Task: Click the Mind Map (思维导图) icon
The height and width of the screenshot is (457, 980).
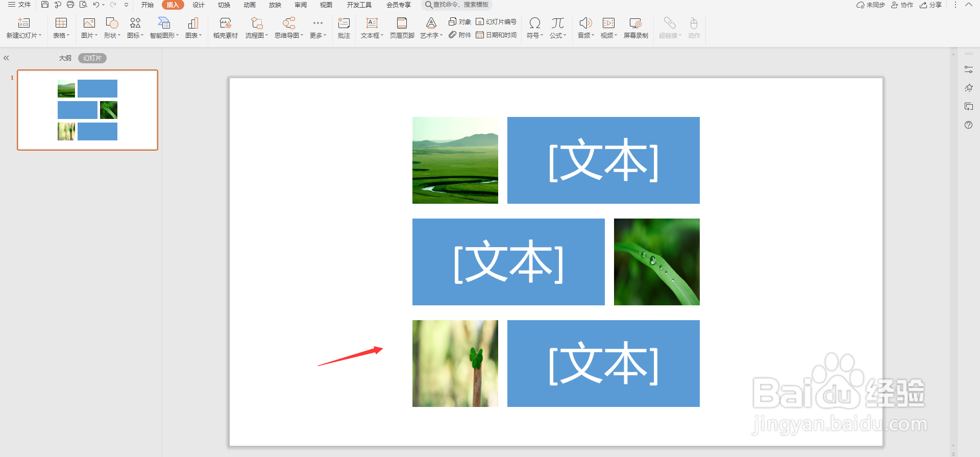Action: pyautogui.click(x=289, y=23)
